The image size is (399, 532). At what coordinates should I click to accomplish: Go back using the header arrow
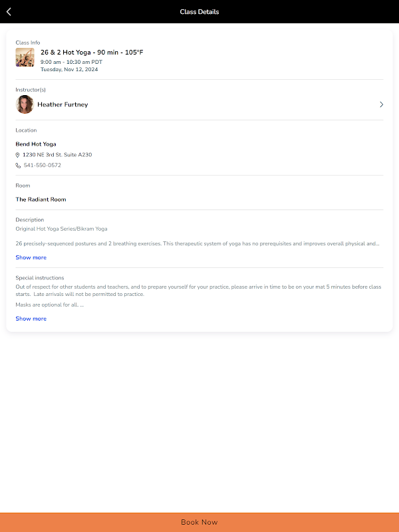tap(9, 12)
